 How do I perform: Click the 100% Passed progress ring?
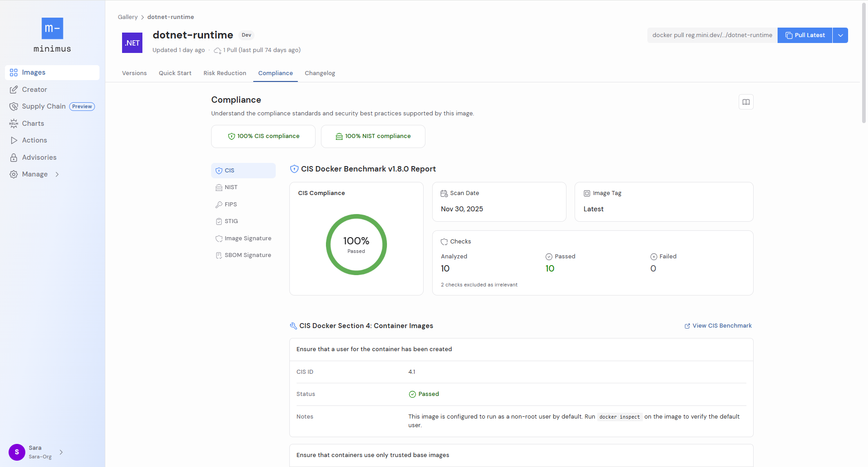[356, 244]
